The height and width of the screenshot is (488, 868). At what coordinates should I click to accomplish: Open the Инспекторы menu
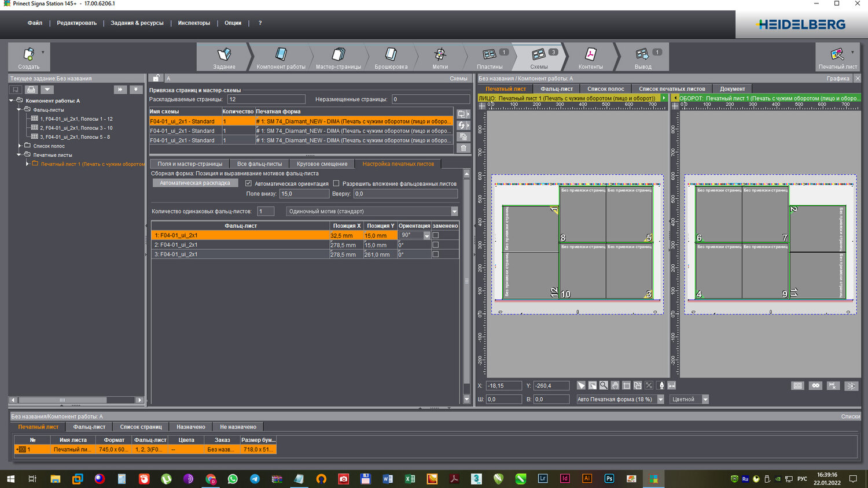pyautogui.click(x=194, y=23)
